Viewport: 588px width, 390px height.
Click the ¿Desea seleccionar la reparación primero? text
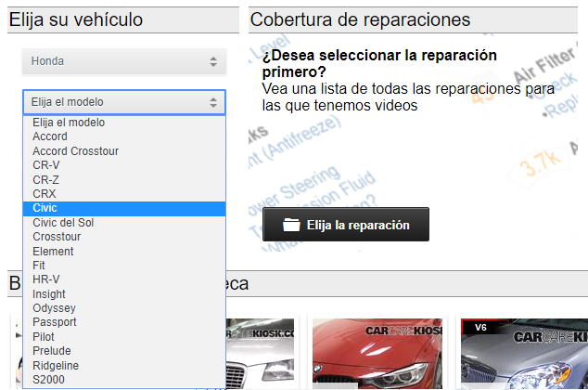coord(379,63)
